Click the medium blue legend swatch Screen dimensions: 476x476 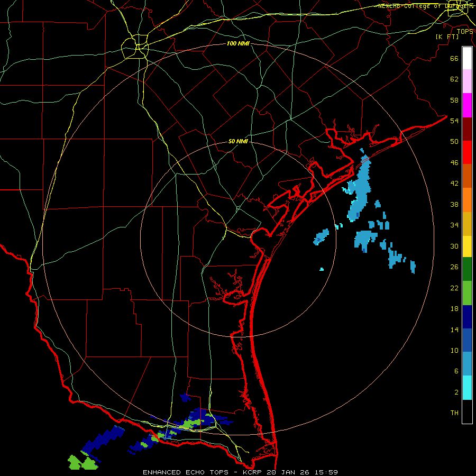[x=467, y=340]
